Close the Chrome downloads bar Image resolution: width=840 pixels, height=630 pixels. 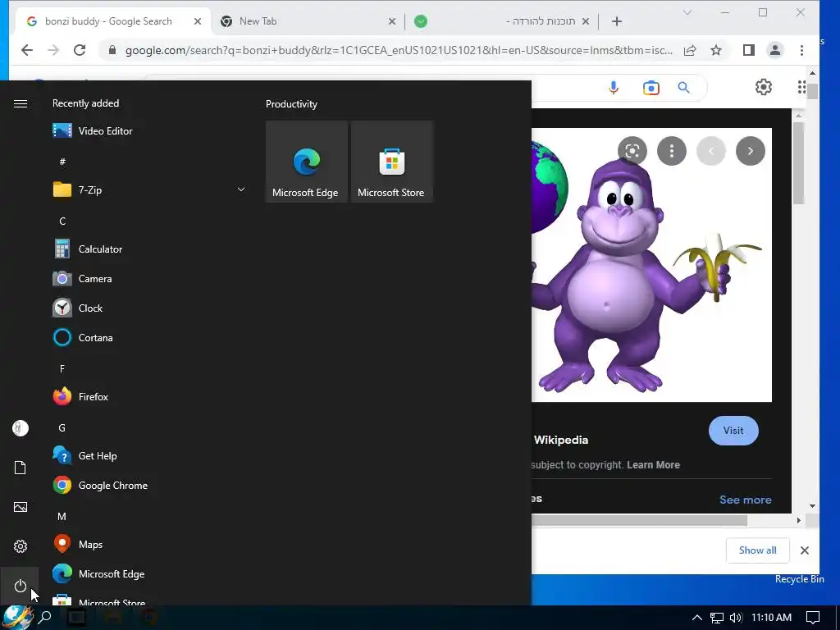click(804, 550)
